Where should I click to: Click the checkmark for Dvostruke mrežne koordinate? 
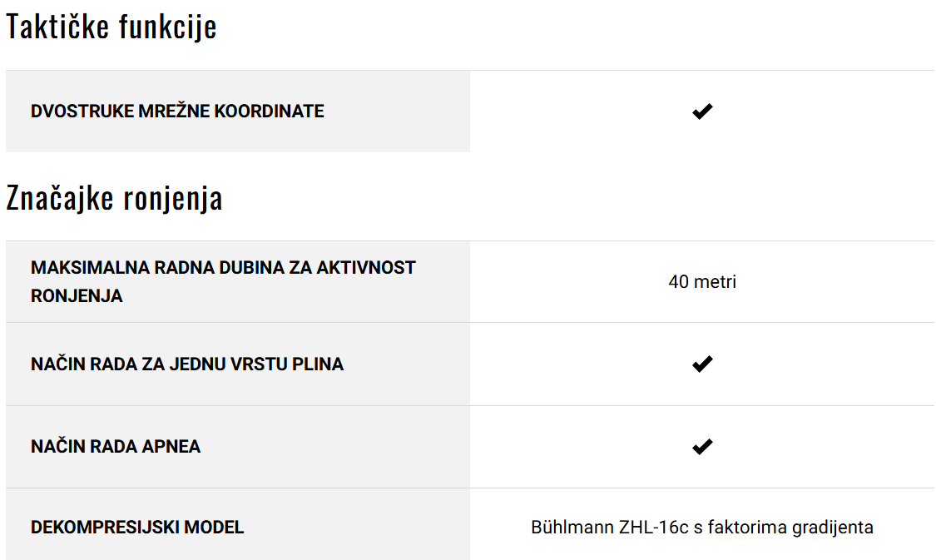tap(702, 111)
